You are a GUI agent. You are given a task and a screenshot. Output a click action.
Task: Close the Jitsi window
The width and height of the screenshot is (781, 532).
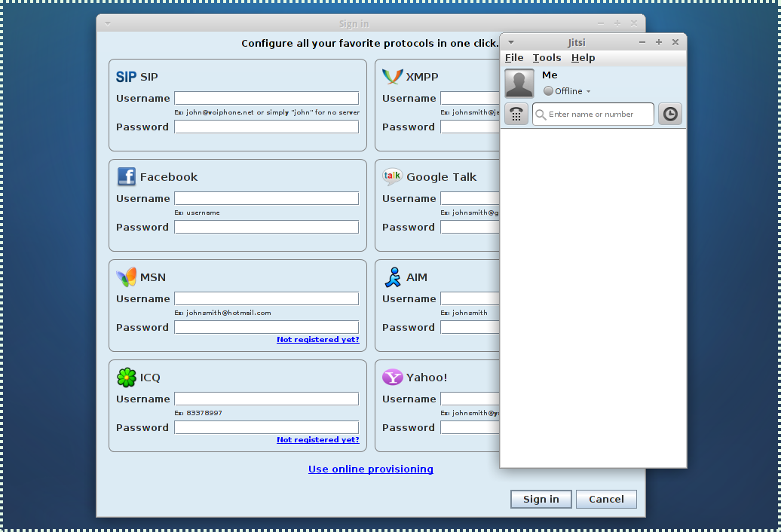coord(675,42)
